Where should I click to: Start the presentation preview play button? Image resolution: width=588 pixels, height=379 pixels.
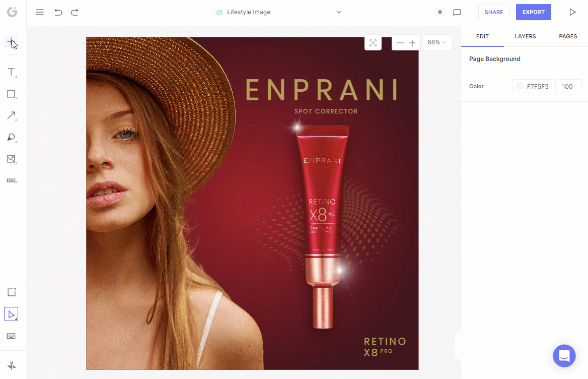[x=572, y=12]
